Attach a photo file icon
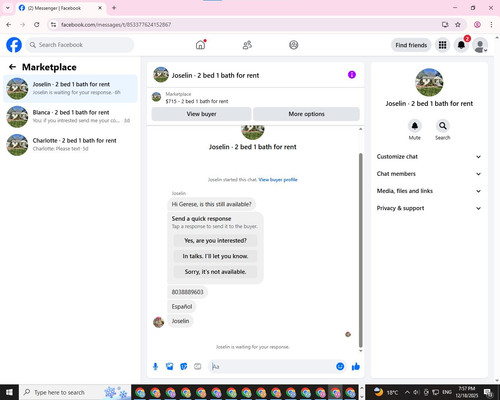Image resolution: width=500 pixels, height=400 pixels. point(170,367)
